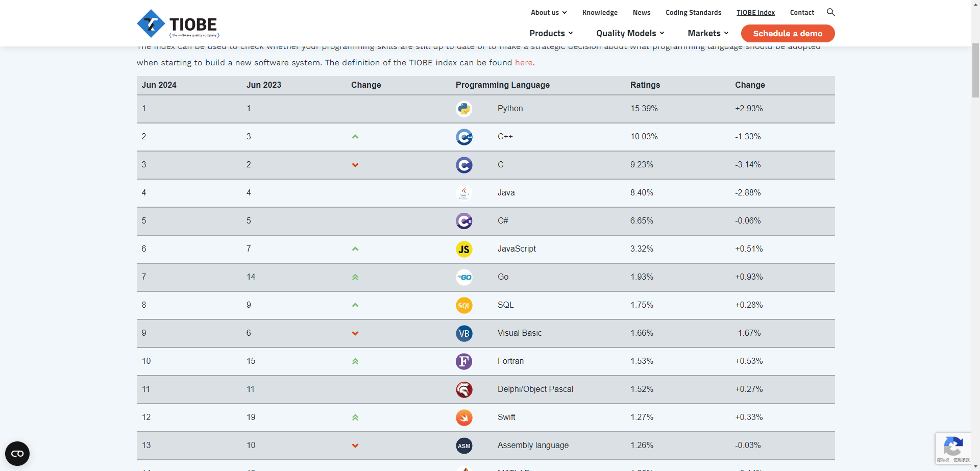Open the search magnifier icon
This screenshot has width=980, height=471.
pos(830,12)
